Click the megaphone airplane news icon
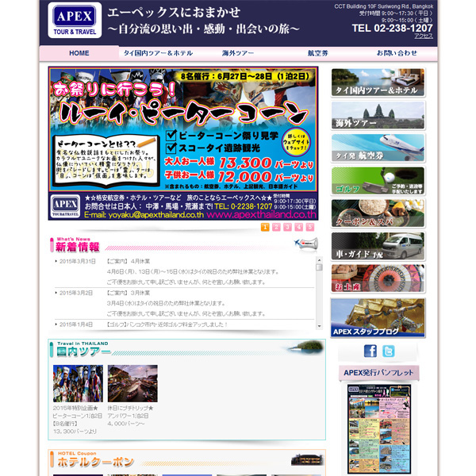The image size is (476, 476). coord(306,244)
